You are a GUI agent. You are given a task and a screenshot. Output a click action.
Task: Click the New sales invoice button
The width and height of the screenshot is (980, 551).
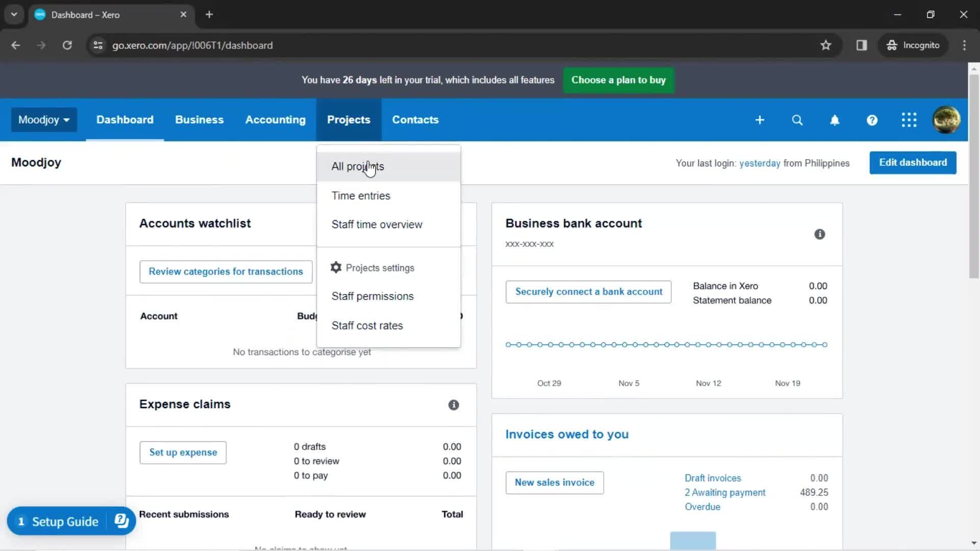tap(554, 483)
